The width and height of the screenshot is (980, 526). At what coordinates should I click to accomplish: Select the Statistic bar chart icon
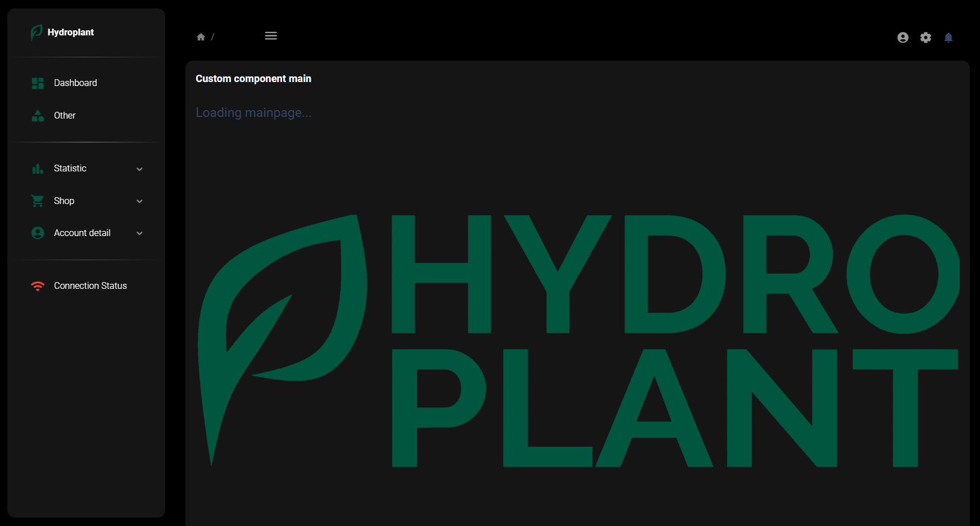tap(37, 168)
